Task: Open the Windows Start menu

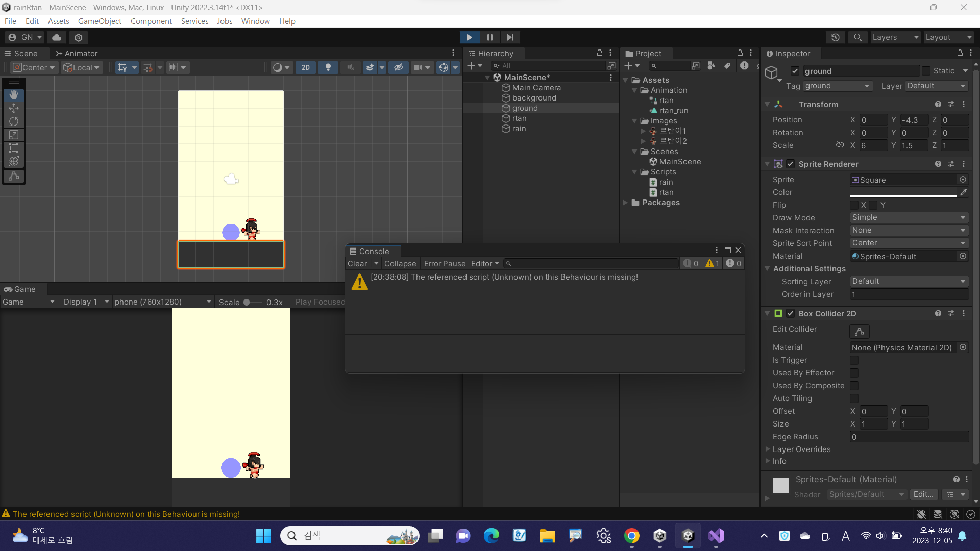Action: click(x=263, y=536)
